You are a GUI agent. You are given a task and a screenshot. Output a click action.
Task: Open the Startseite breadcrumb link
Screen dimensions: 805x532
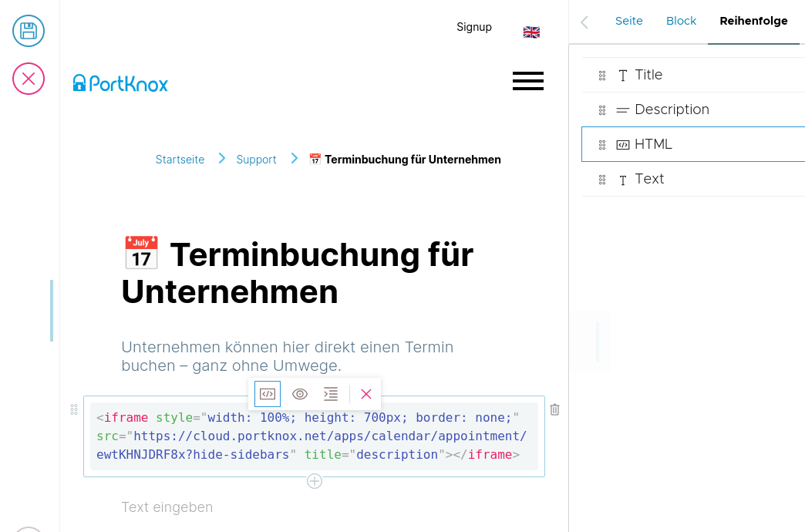180,160
